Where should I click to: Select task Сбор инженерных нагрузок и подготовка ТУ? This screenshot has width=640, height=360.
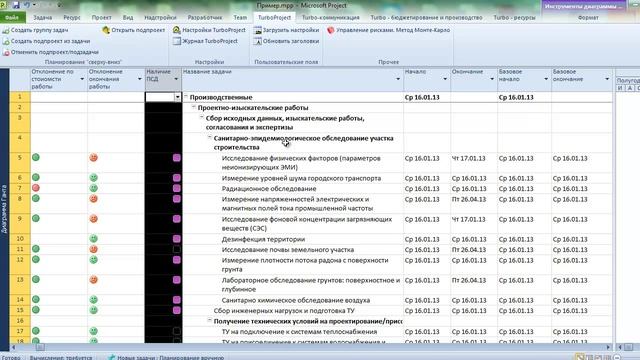[284, 311]
